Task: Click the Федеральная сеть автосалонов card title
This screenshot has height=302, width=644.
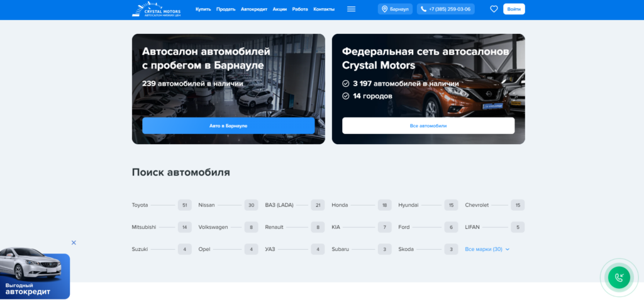Action: click(x=426, y=59)
